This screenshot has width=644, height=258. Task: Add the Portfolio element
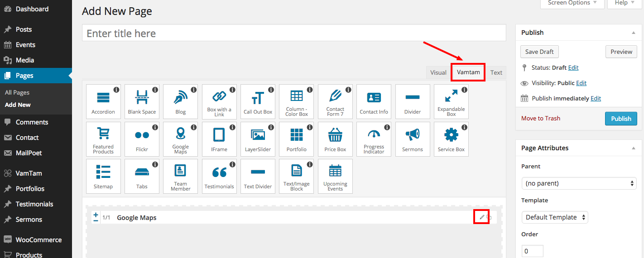pyautogui.click(x=297, y=139)
